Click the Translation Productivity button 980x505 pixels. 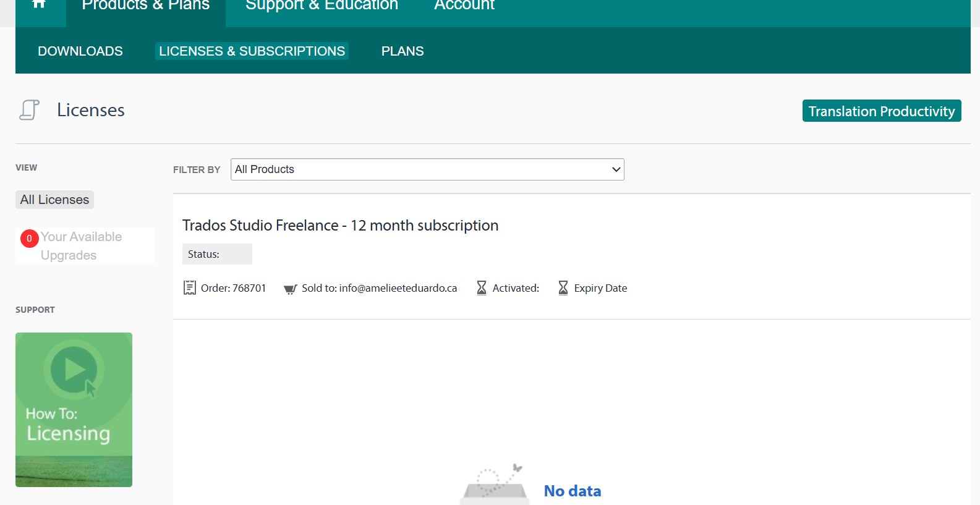(x=882, y=111)
